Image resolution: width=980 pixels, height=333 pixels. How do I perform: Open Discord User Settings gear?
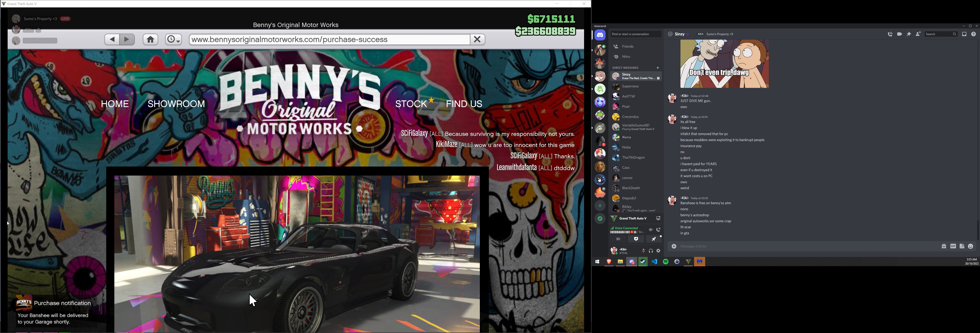click(x=658, y=251)
